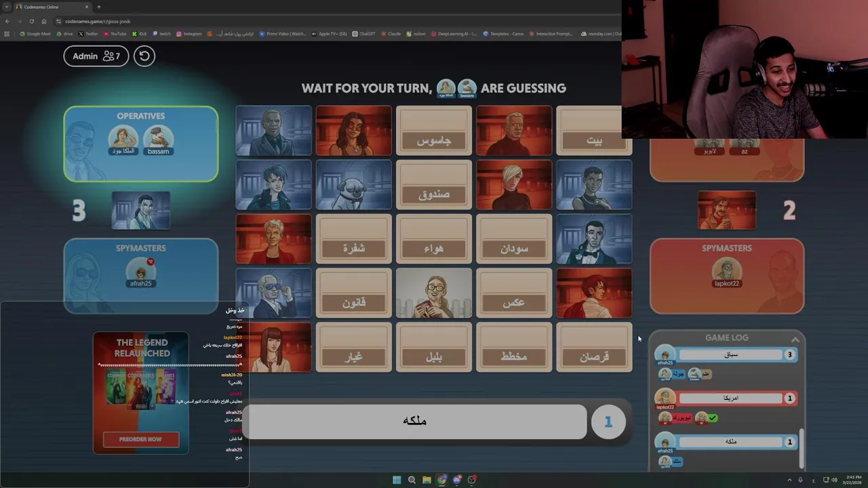The height and width of the screenshot is (488, 868).
Task: Open the Prime Video bookmark
Action: click(x=283, y=33)
